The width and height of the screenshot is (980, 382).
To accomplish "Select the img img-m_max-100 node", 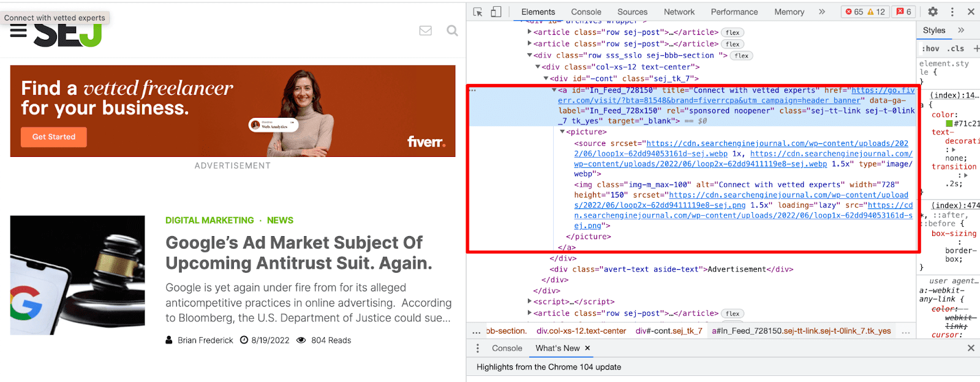I will 743,205.
